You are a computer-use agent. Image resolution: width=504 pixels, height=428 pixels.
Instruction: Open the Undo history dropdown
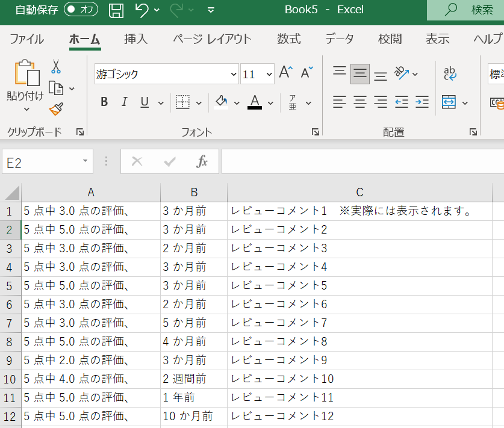157,10
